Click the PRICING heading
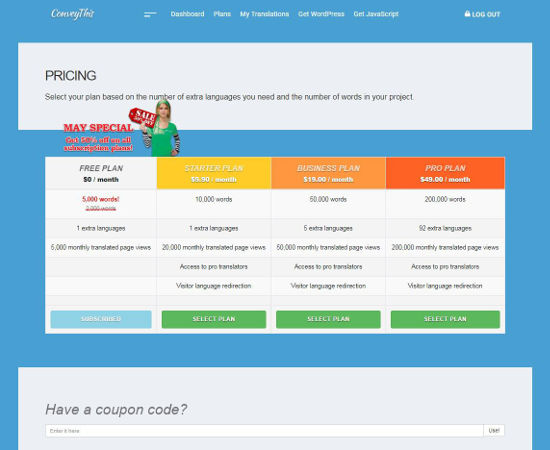The width and height of the screenshot is (550, 450). [x=71, y=76]
